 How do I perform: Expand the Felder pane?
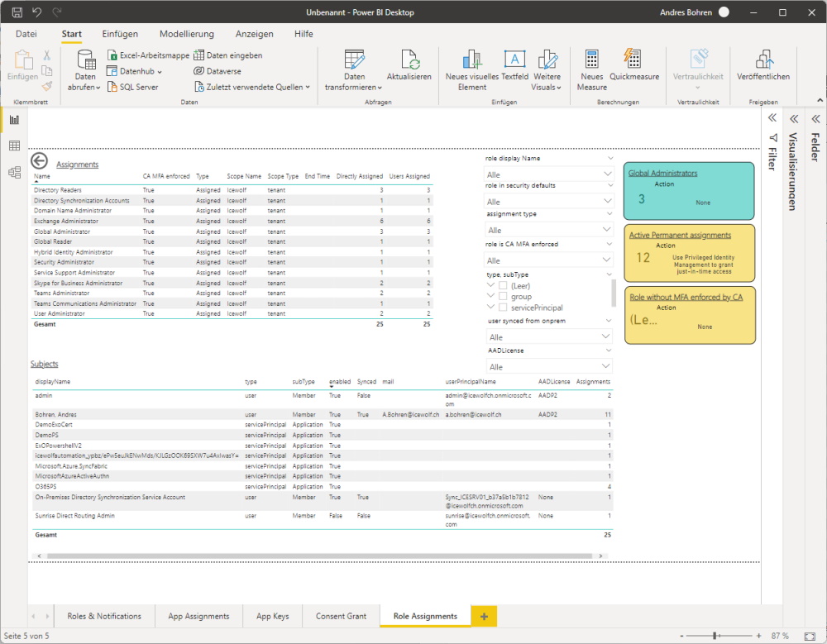(815, 118)
